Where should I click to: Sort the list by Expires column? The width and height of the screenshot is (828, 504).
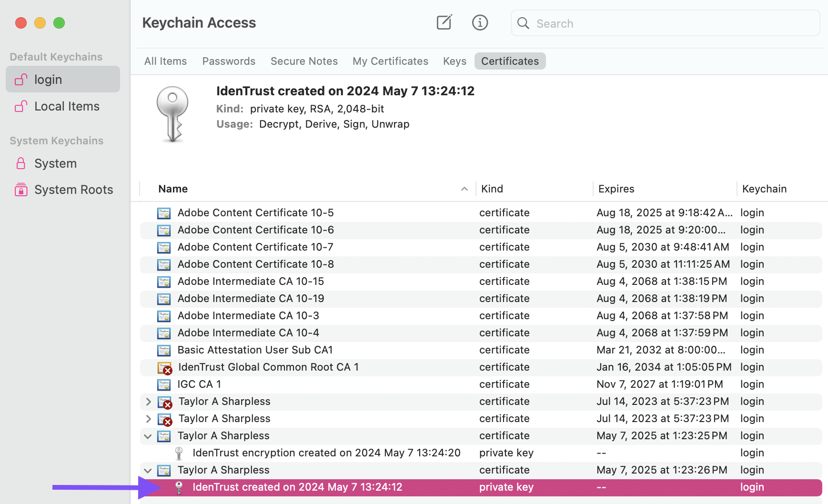[616, 189]
